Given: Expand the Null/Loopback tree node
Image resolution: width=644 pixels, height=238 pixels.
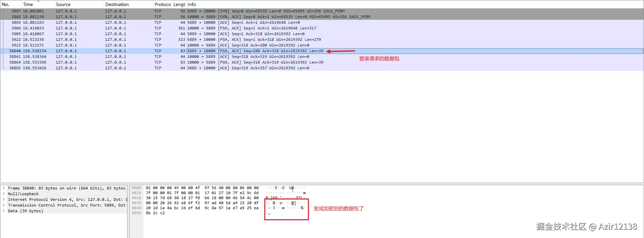Looking at the screenshot, I should click(4, 194).
